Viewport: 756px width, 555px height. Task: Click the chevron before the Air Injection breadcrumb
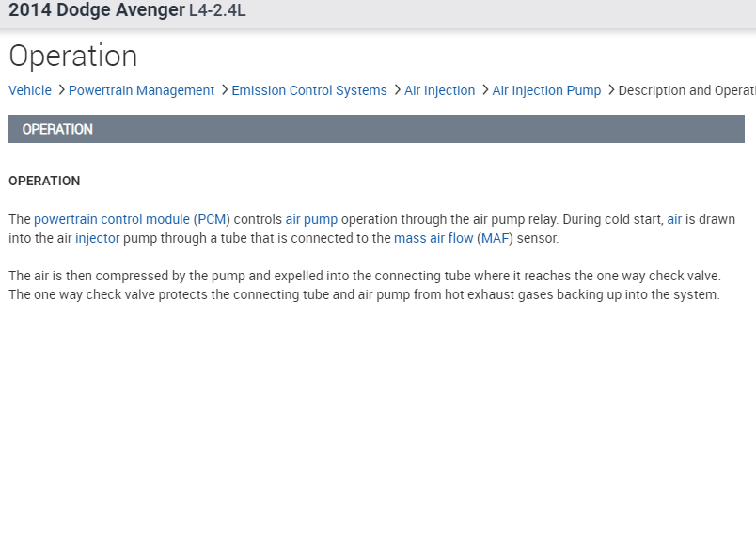(x=397, y=90)
